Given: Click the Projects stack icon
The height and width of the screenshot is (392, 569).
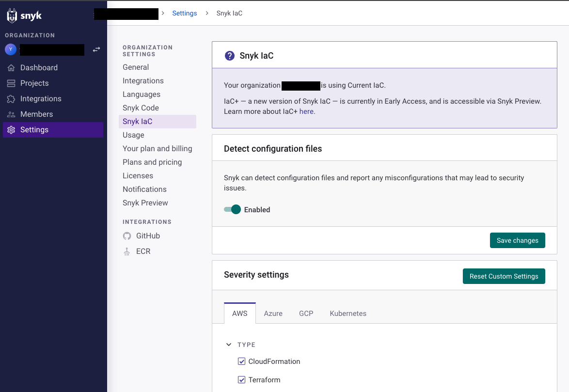Looking at the screenshot, I should pyautogui.click(x=11, y=83).
